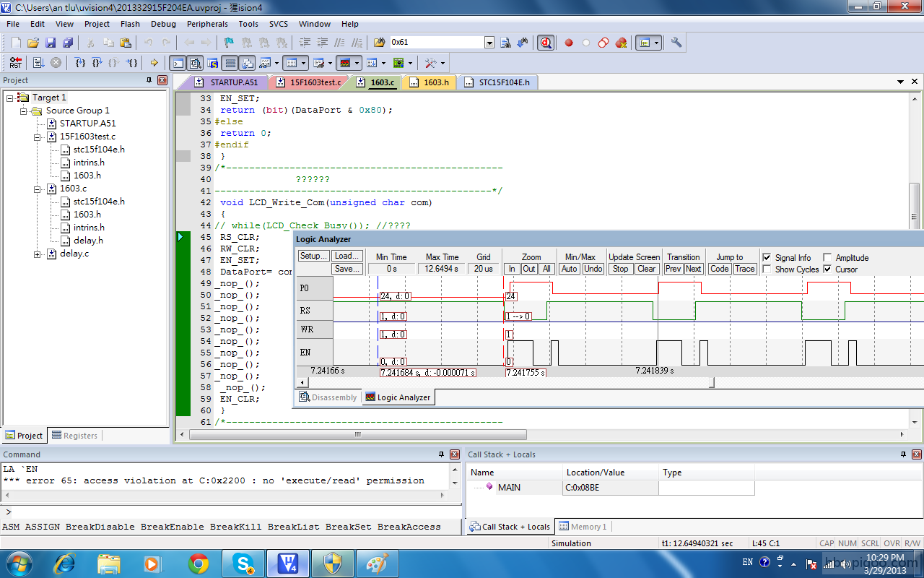Toggle the Command Window toolbar button
924x578 pixels.
point(176,63)
